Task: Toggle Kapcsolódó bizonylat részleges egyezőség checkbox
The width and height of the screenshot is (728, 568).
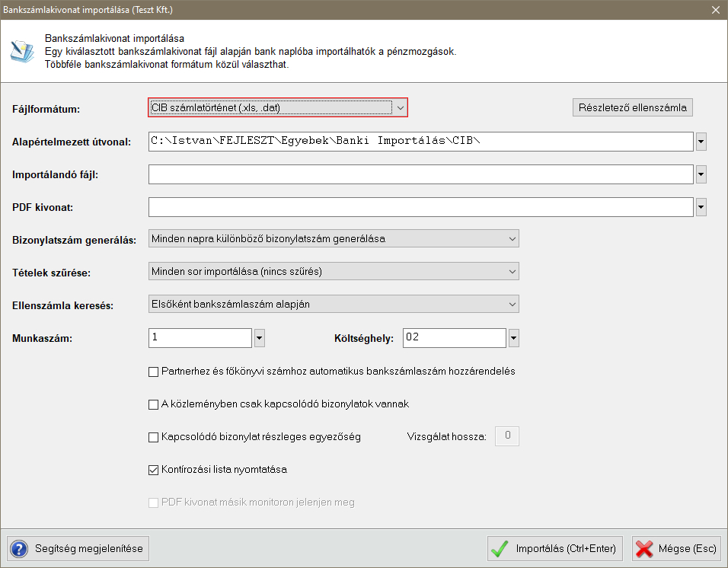Action: point(153,437)
